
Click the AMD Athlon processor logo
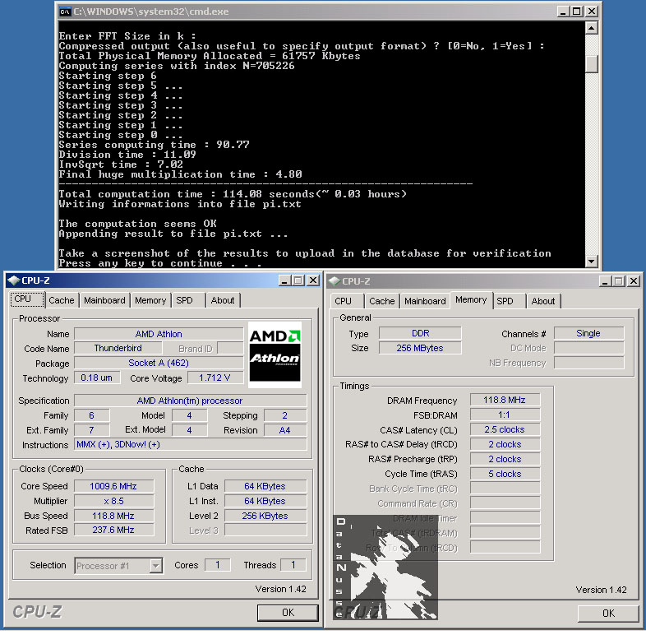pos(275,354)
